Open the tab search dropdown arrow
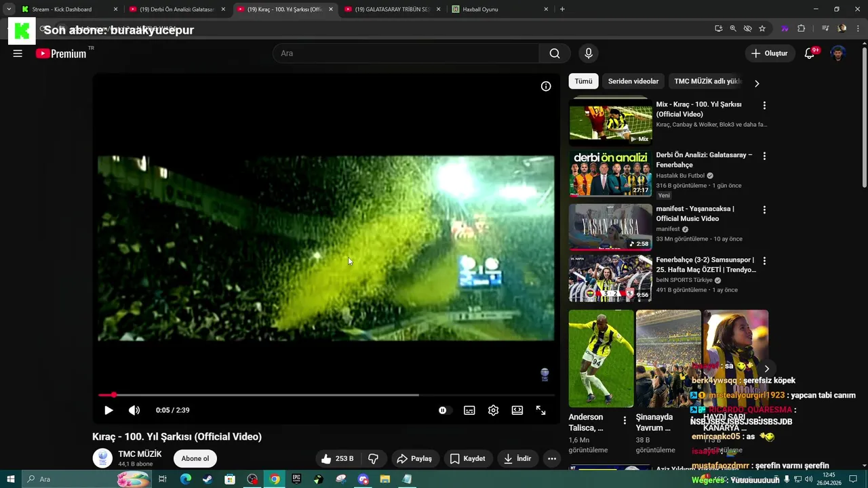Image resolution: width=868 pixels, height=488 pixels. (x=9, y=9)
